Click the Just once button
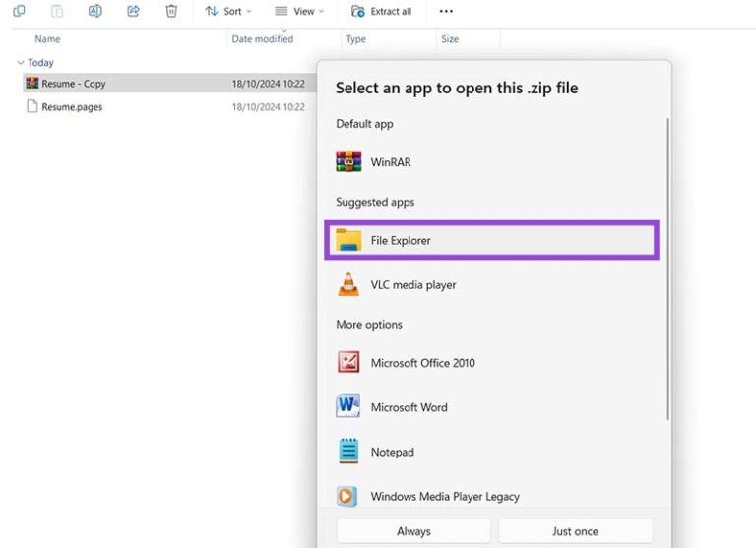Image resolution: width=756 pixels, height=548 pixels. point(575,531)
